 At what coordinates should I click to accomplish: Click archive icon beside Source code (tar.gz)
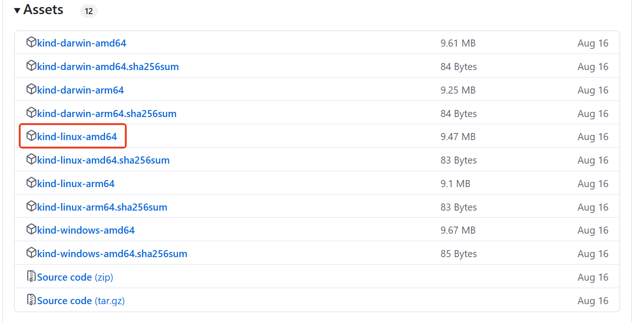[31, 300]
